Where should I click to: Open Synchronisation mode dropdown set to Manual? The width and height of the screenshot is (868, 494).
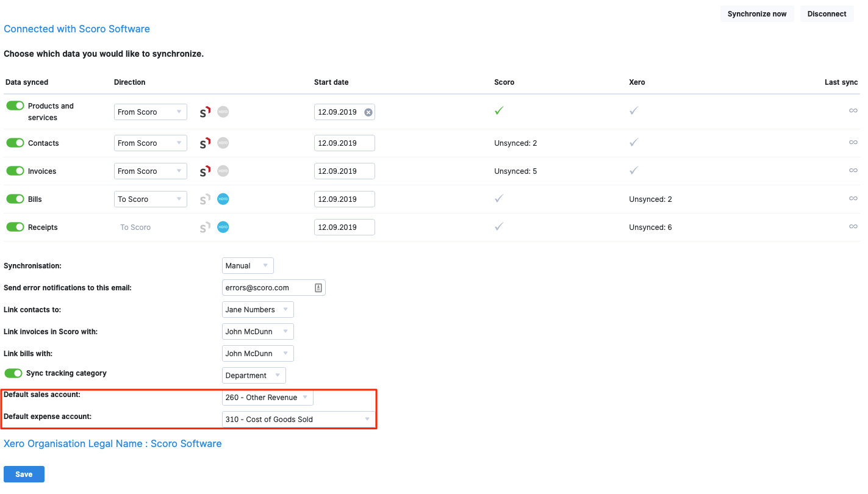pos(248,266)
